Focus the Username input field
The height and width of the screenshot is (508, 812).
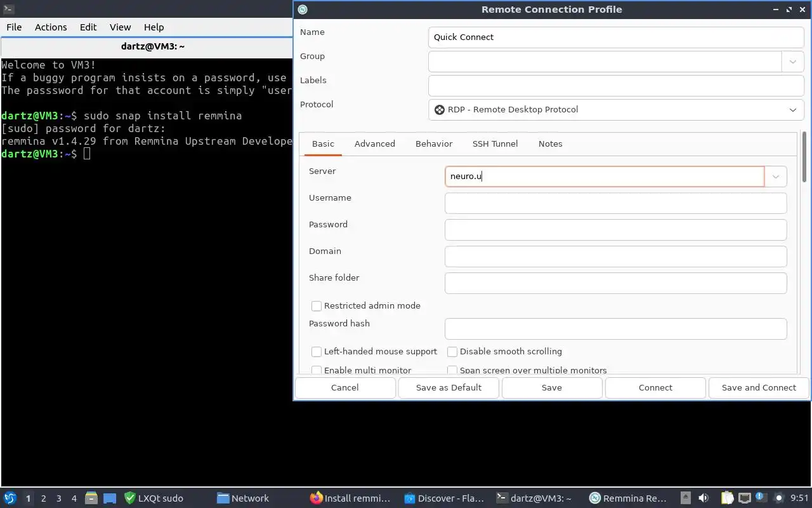point(616,203)
